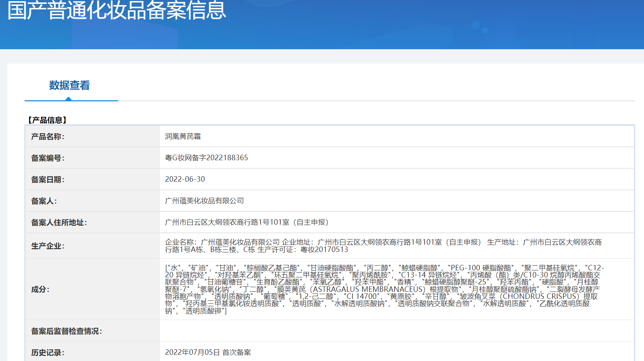Click the blue triangle marker under 数据查看
The height and width of the screenshot is (361, 644).
point(68,99)
